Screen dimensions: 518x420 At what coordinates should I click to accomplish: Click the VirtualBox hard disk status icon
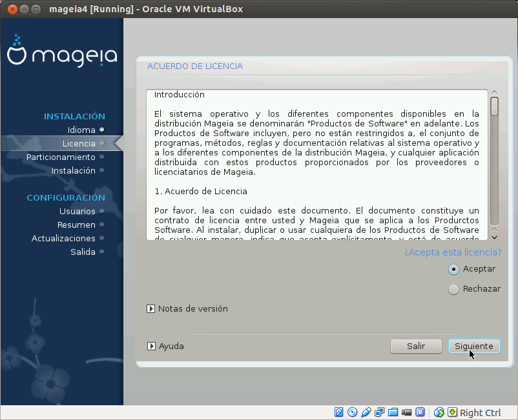coord(339,412)
